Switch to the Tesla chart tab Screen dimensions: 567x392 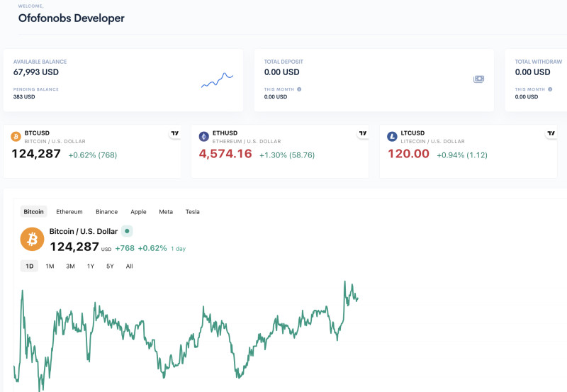click(193, 212)
